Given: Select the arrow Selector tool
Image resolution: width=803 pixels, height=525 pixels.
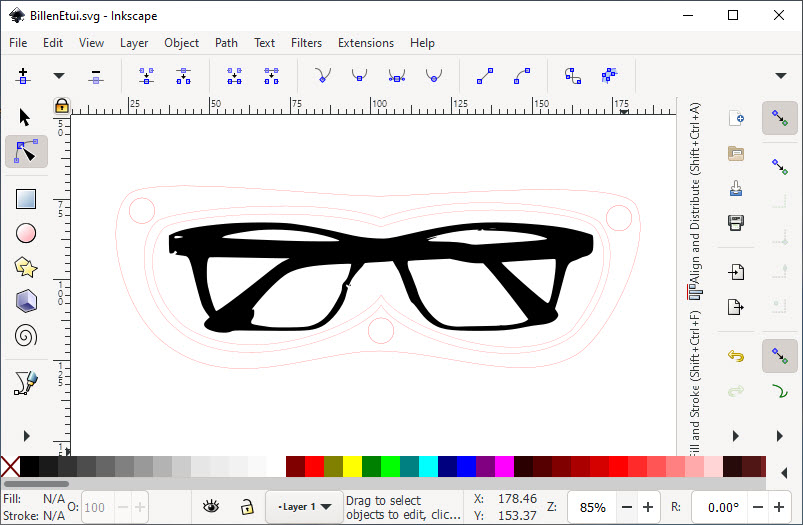Looking at the screenshot, I should (x=26, y=117).
